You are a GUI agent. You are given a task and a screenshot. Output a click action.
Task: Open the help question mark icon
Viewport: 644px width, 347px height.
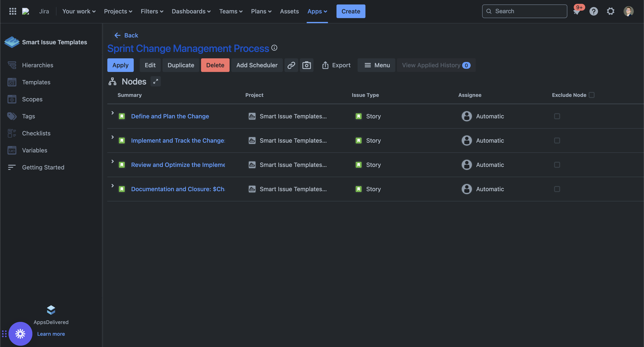[594, 11]
